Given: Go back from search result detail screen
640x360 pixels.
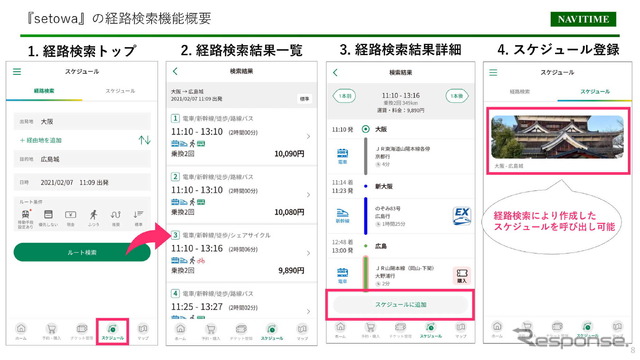Looking at the screenshot, I should 335,73.
